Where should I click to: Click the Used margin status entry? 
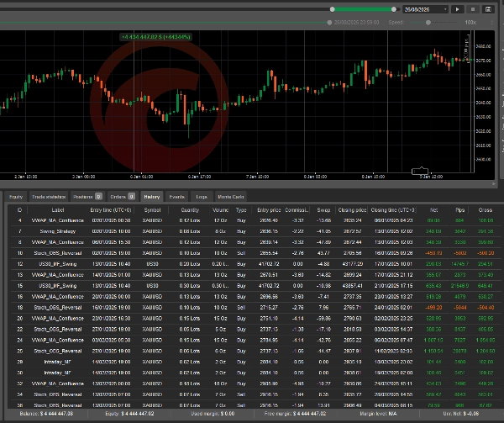213,414
